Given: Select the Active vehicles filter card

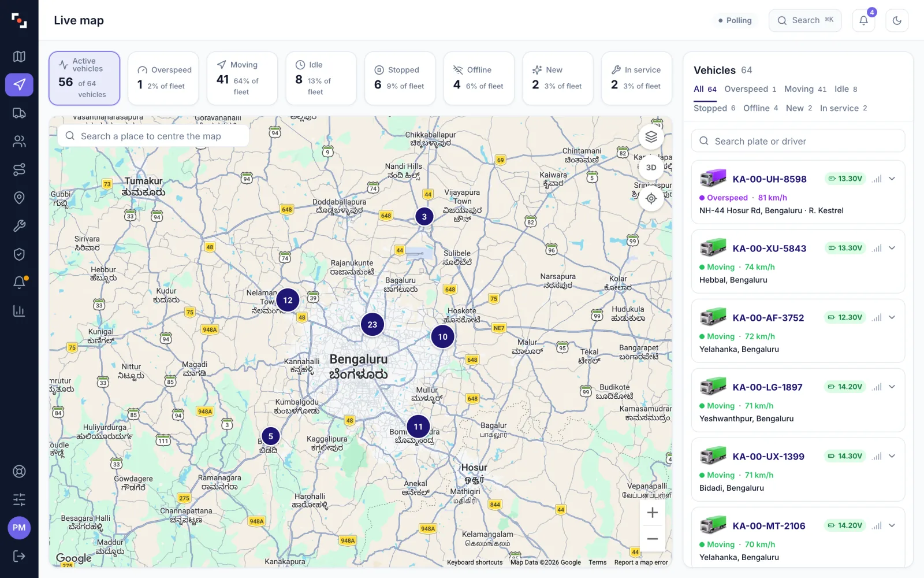Looking at the screenshot, I should click(84, 78).
